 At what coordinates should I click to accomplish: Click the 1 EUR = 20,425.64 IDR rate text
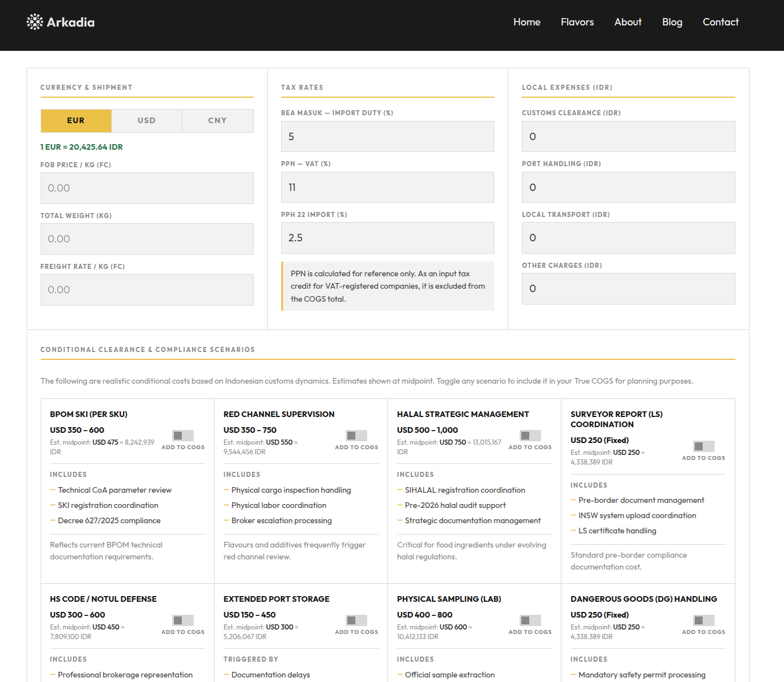click(x=81, y=147)
